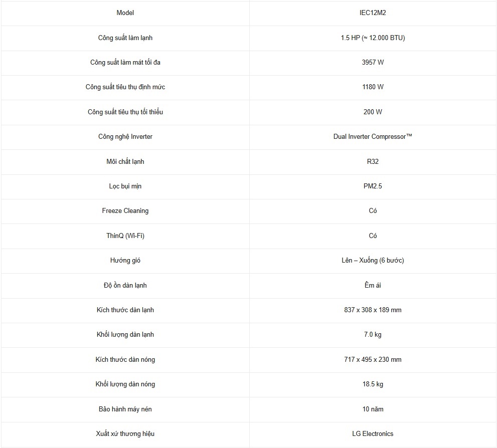Click the 10 năm compressor warranty value
497x448 pixels.
click(x=373, y=409)
